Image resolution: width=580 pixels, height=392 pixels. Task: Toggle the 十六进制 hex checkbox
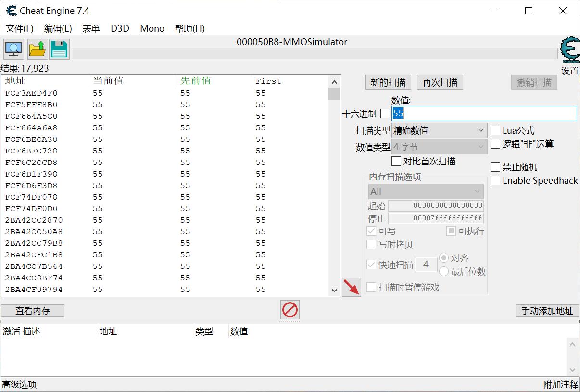click(x=385, y=114)
